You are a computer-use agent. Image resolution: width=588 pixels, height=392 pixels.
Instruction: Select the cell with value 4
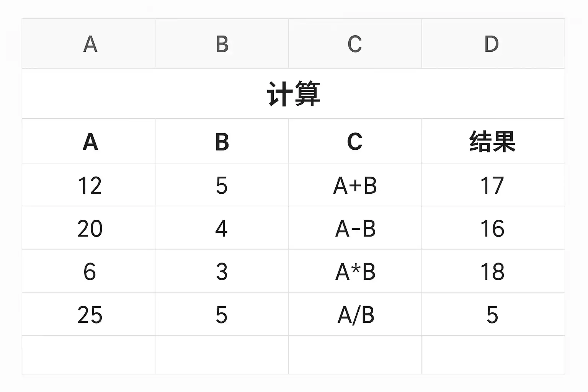tap(222, 228)
